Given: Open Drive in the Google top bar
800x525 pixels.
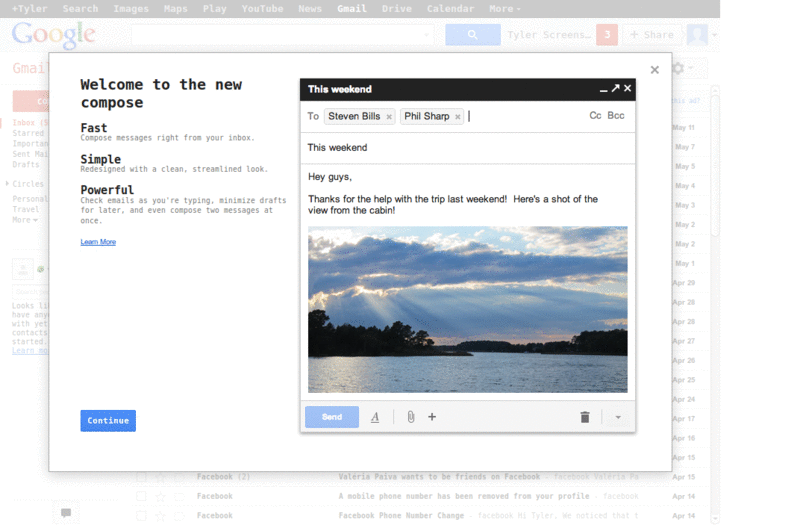Looking at the screenshot, I should pyautogui.click(x=396, y=9).
